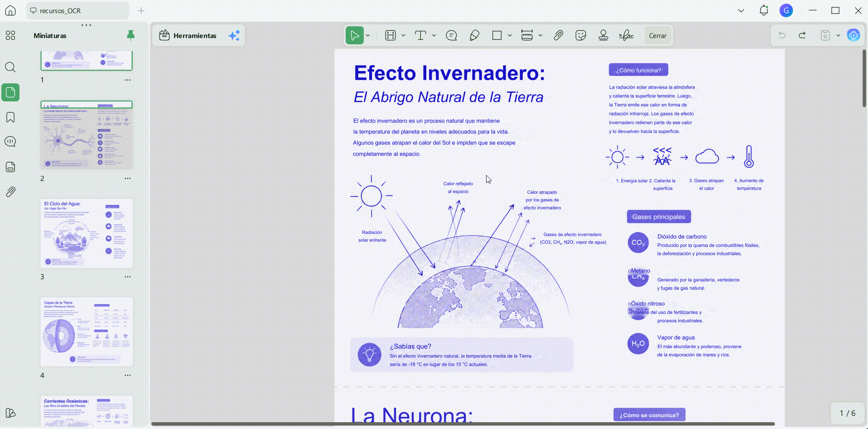Viewport: 868px width, 429px height.
Task: Open the more options menu for page 4
Action: click(128, 376)
